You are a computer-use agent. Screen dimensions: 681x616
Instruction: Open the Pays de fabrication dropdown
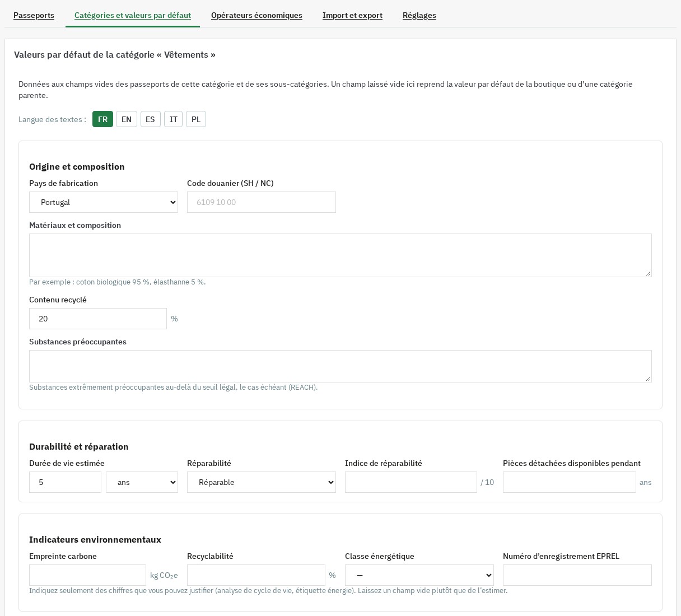point(104,202)
